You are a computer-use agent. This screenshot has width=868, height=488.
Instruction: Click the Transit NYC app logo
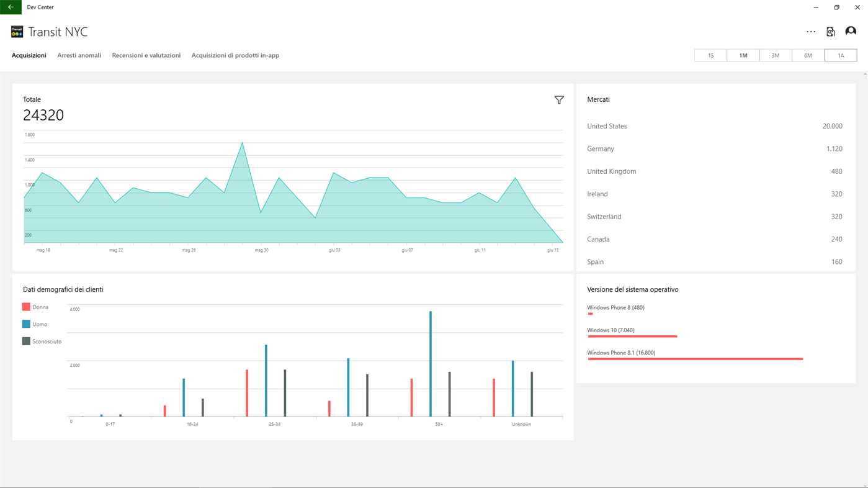pyautogui.click(x=17, y=32)
